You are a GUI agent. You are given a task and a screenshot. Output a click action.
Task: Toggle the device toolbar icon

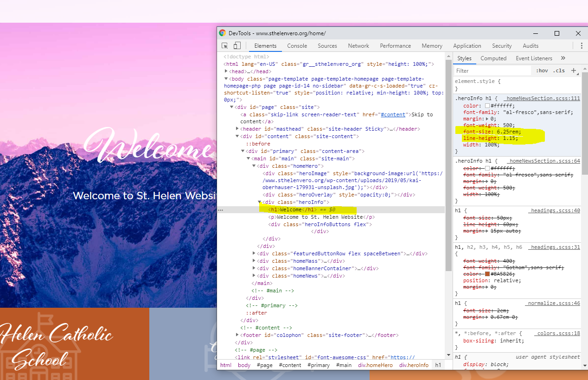pyautogui.click(x=237, y=46)
